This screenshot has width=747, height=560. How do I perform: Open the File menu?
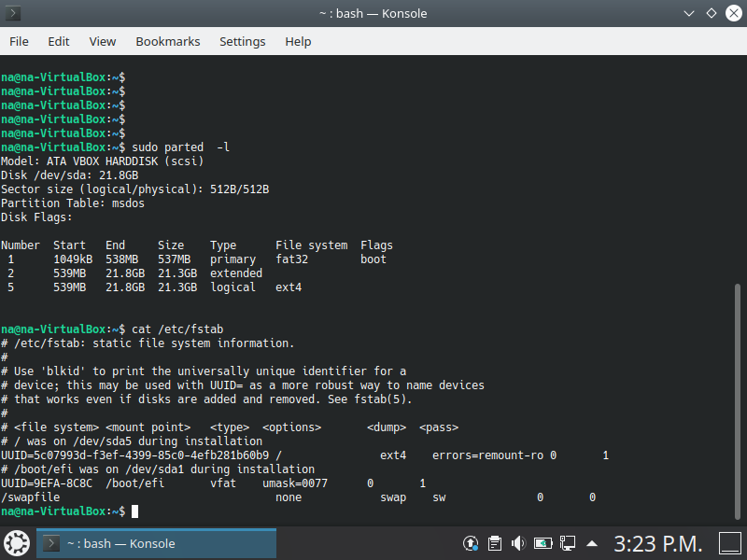19,42
